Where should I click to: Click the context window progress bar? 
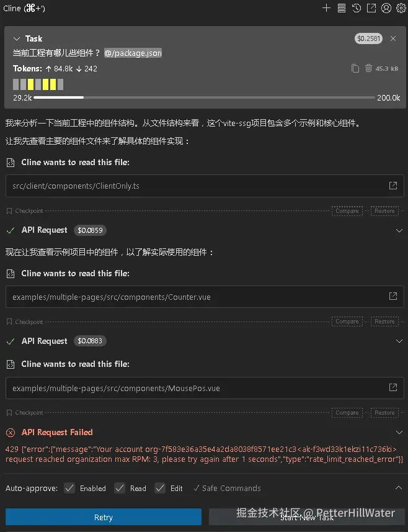pos(205,97)
